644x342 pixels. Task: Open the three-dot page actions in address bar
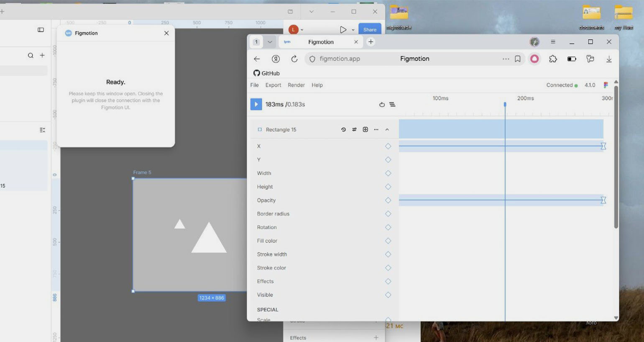click(506, 59)
